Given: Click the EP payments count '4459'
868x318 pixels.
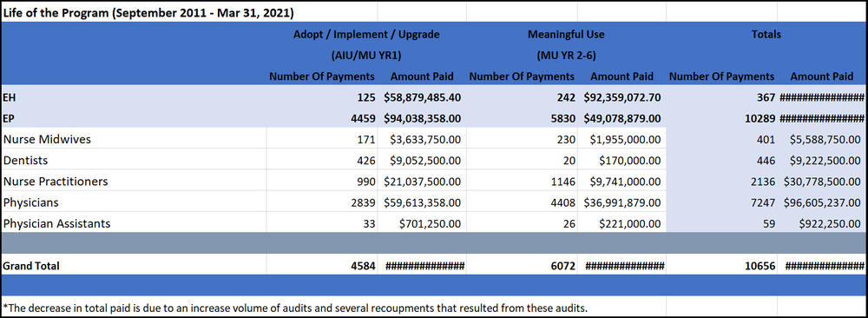Looking at the screenshot, I should point(363,118).
